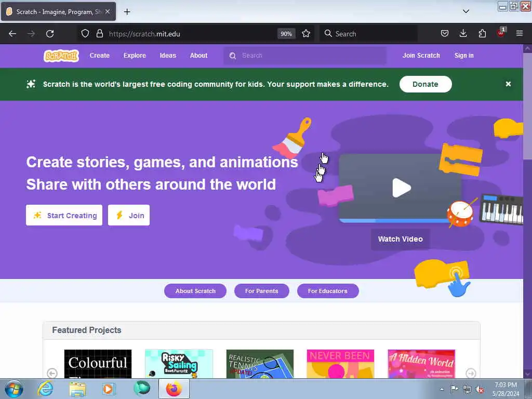Go back using the browser back arrow

tap(12, 34)
